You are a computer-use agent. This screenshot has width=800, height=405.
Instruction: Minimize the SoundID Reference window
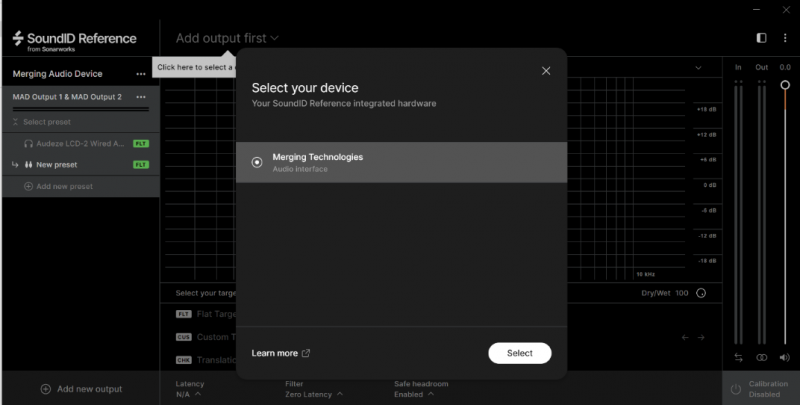pyautogui.click(x=757, y=10)
